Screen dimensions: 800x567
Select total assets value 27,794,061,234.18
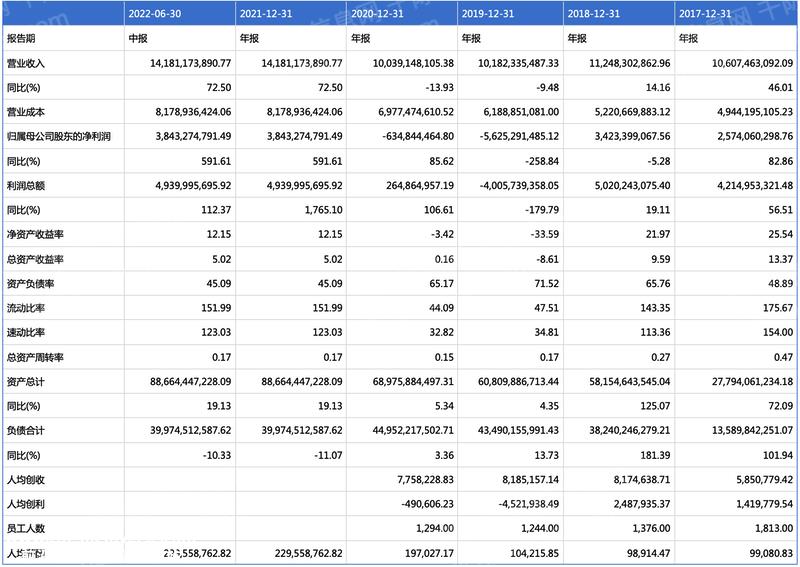753,381
